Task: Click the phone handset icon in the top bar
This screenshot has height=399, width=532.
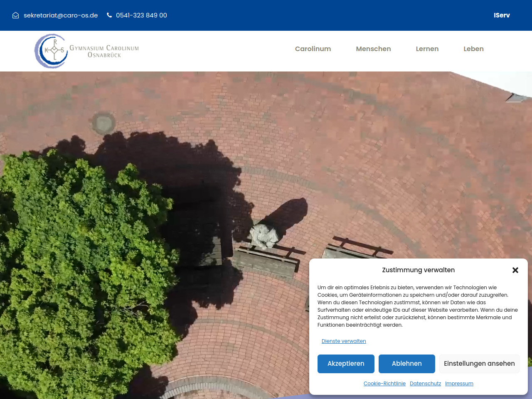Action: coord(109,15)
